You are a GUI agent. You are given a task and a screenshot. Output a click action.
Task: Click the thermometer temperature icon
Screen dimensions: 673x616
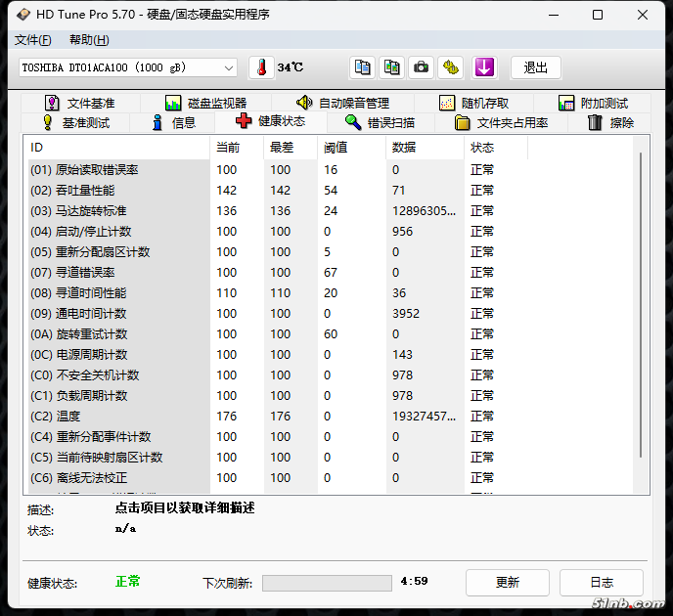coord(261,67)
